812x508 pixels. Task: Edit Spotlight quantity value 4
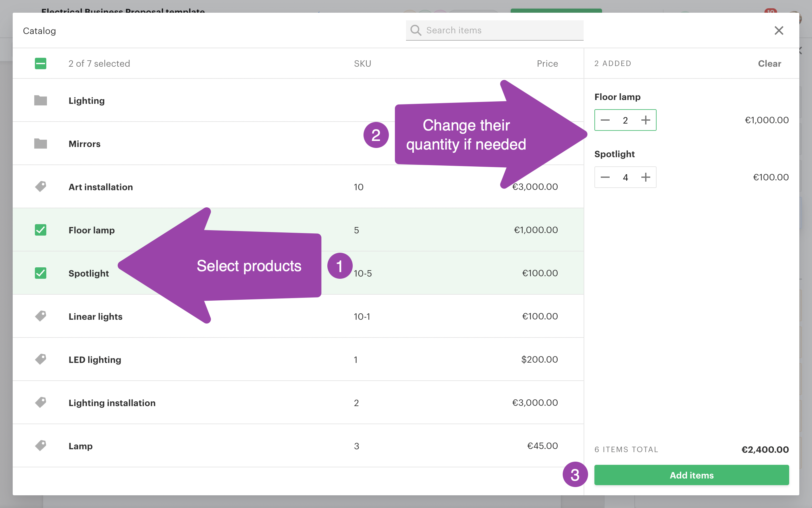pyautogui.click(x=625, y=177)
